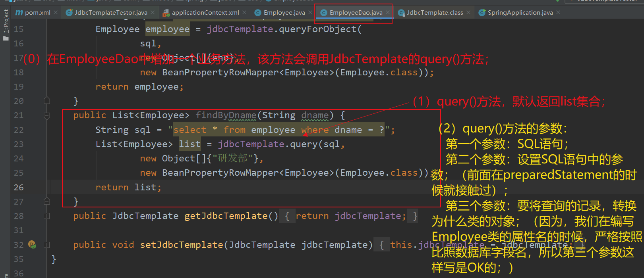Click the SQL select string on line 22
This screenshot has height=278, width=644.
tap(278, 130)
